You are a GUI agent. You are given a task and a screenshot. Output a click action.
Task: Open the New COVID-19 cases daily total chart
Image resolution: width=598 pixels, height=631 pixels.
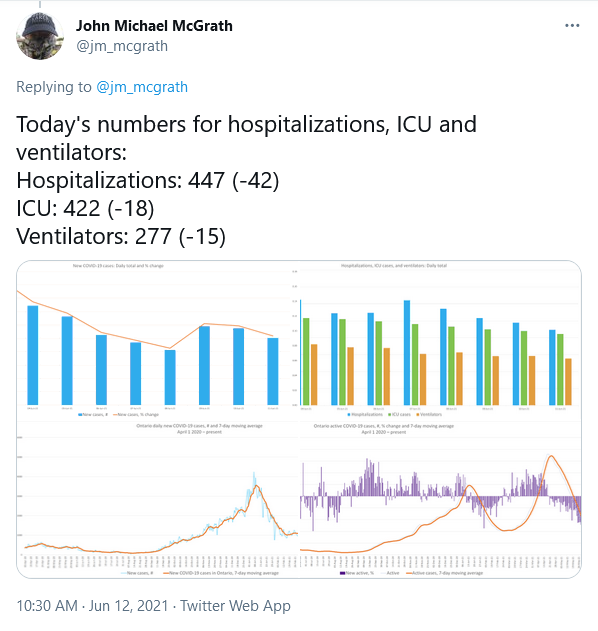158,340
